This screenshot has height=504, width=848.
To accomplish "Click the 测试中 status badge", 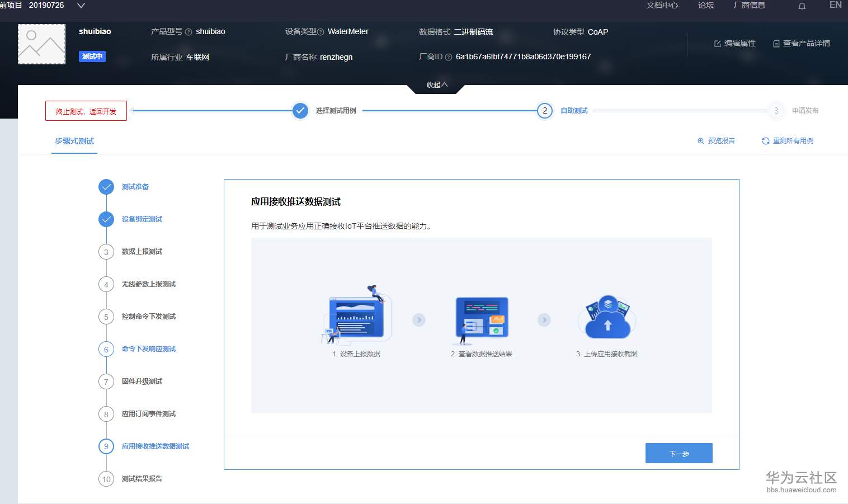I will point(92,56).
